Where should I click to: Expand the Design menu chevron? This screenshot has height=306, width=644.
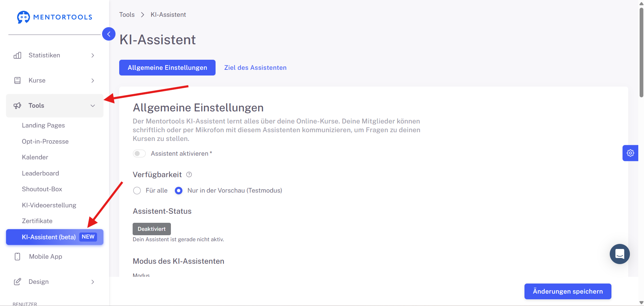(93, 282)
